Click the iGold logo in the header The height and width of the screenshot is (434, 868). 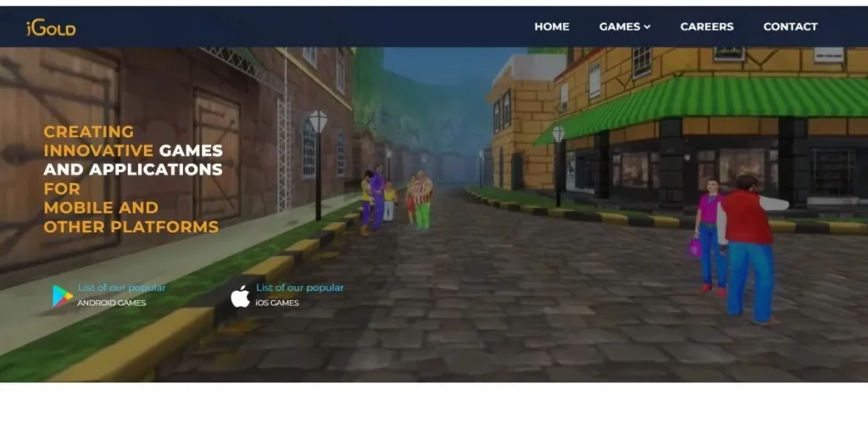[x=51, y=28]
